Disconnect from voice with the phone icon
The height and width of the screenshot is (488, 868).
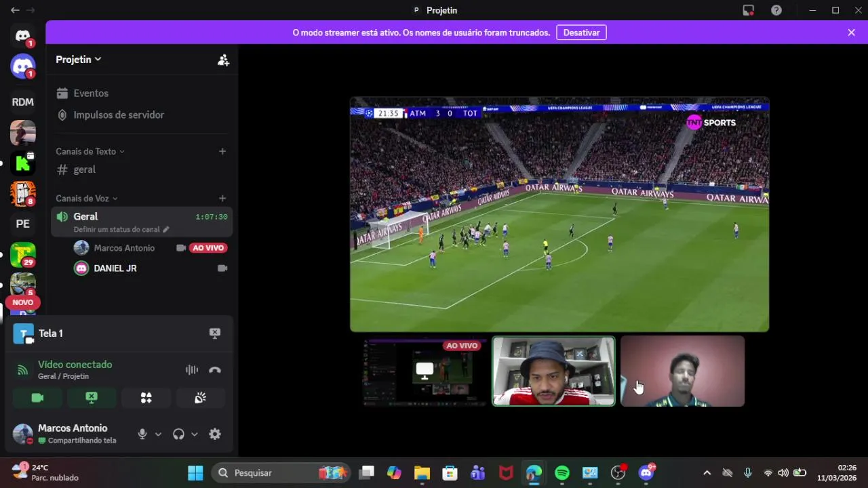pos(215,370)
